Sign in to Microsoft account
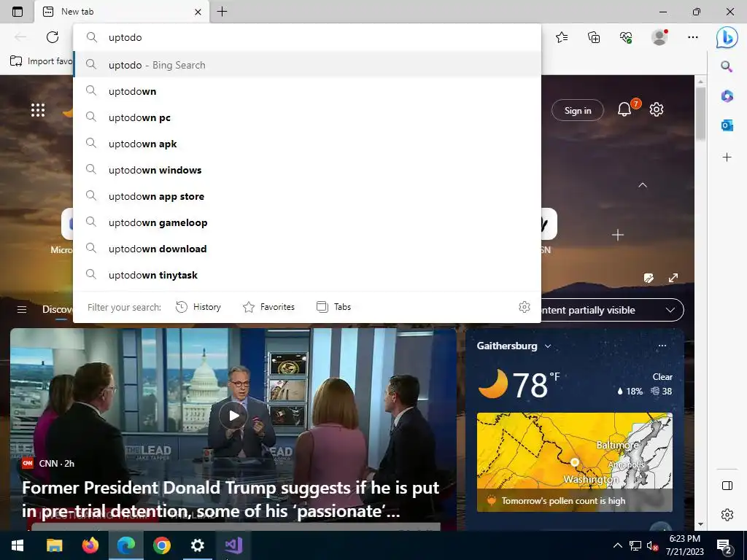 tap(578, 111)
